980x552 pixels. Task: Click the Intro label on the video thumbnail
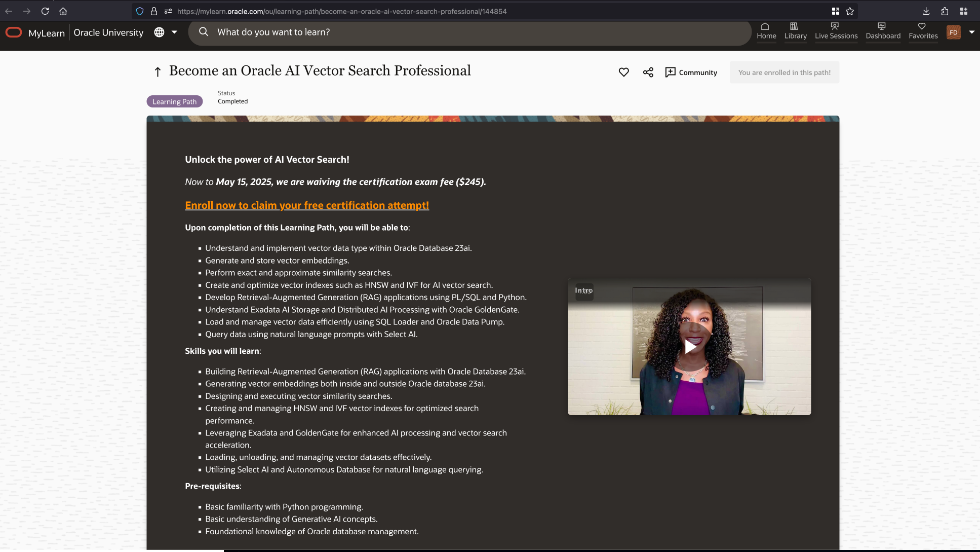[x=584, y=291]
